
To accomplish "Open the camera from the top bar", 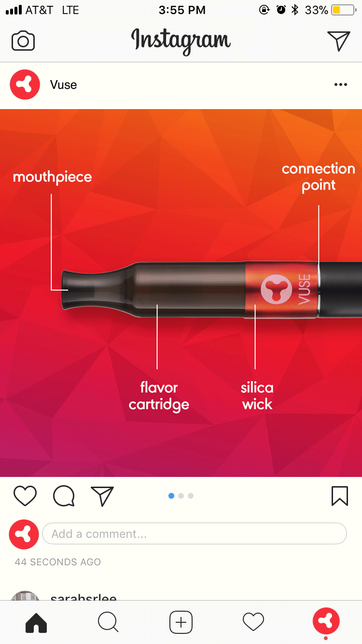I will (x=23, y=41).
